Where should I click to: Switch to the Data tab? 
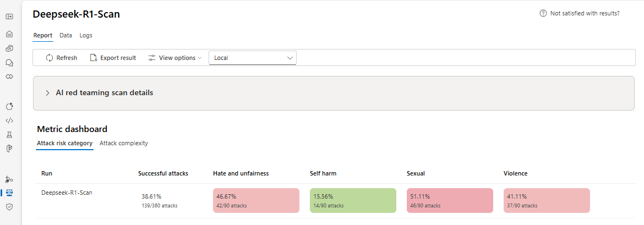pos(66,35)
